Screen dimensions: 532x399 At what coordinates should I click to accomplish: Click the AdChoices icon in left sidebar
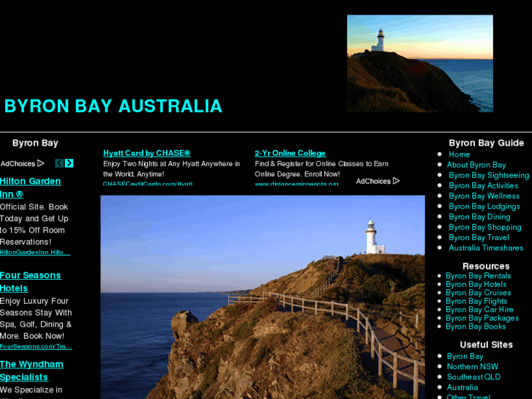click(40, 164)
